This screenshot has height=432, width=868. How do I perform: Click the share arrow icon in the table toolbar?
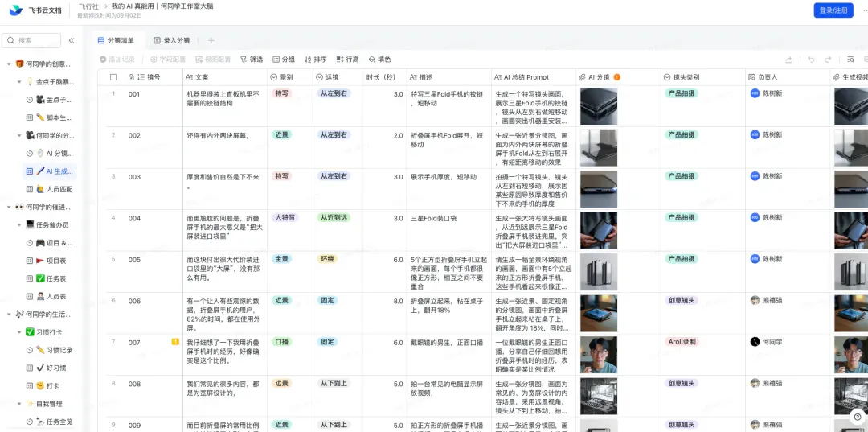(788, 60)
